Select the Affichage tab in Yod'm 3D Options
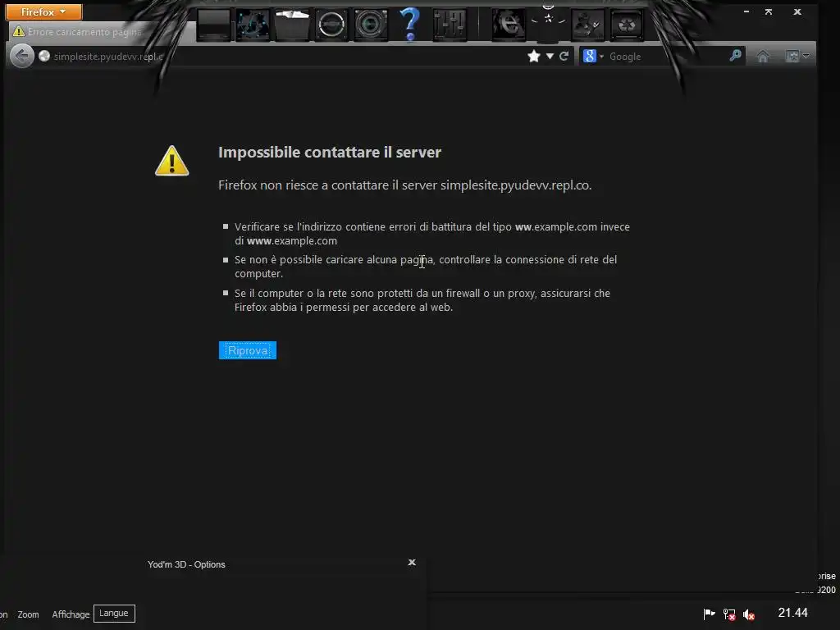Viewport: 840px width, 630px height. point(71,614)
